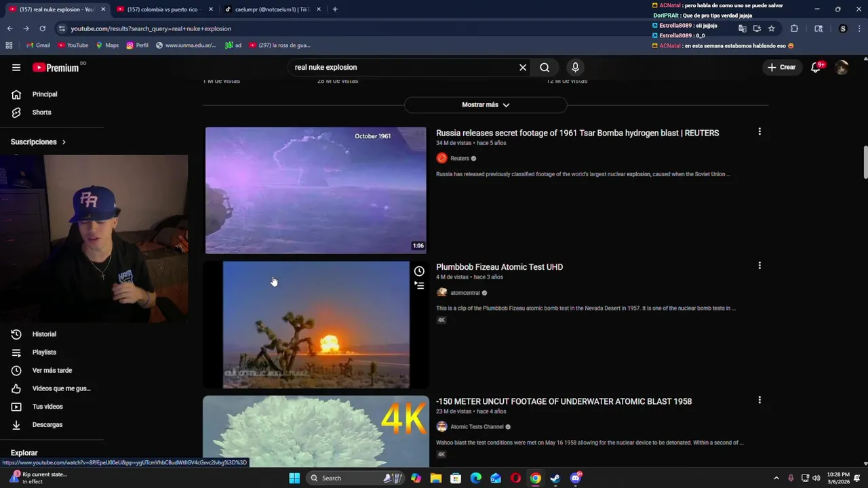Image resolution: width=868 pixels, height=488 pixels.
Task: Open the Crear menu
Action: tap(781, 67)
